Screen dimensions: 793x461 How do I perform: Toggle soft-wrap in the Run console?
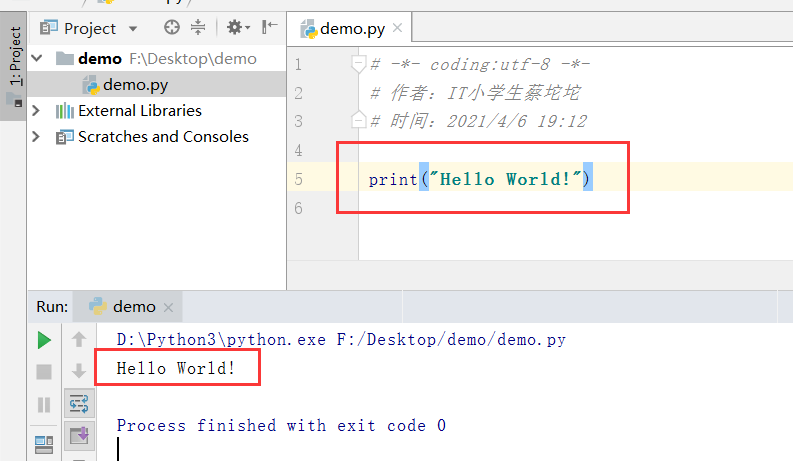pyautogui.click(x=79, y=403)
